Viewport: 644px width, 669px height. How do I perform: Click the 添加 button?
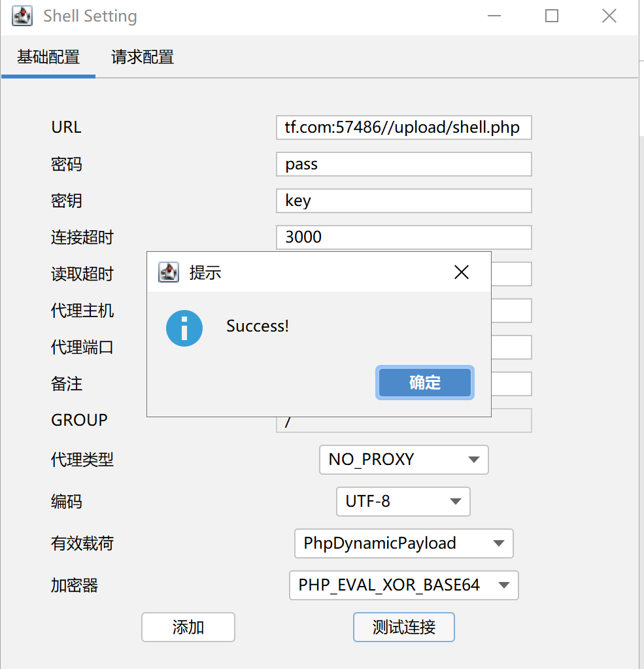(188, 627)
